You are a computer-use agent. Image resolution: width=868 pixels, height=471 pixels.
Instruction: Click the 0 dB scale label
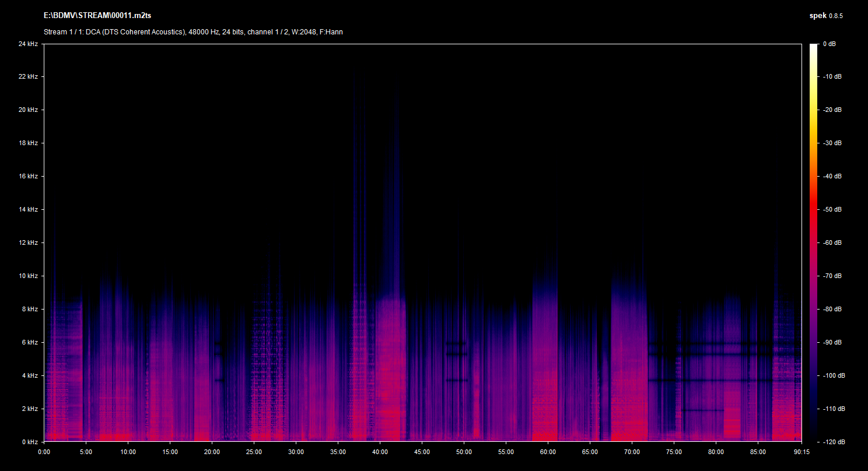(x=829, y=44)
